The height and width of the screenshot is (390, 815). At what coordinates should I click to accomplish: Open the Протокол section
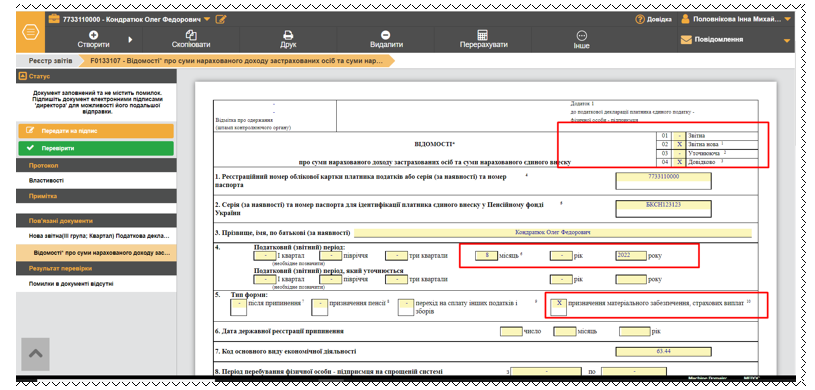tap(96, 165)
